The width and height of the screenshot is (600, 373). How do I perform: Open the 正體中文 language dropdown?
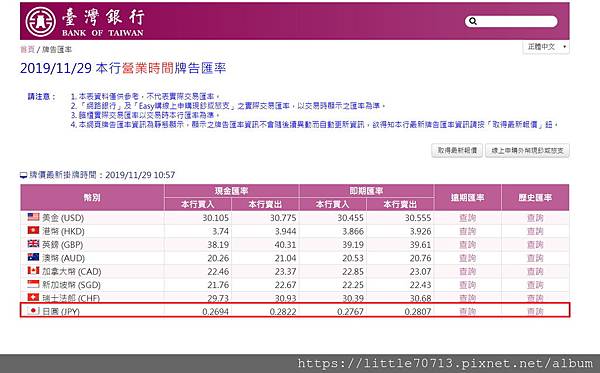tap(546, 47)
